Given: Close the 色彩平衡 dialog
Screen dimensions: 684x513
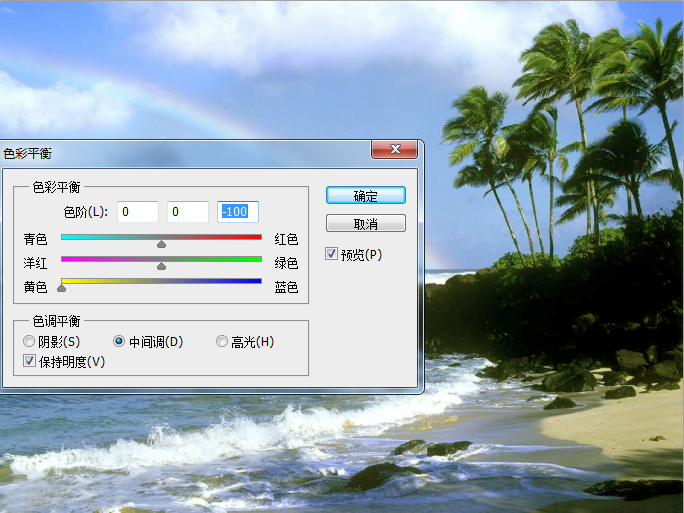Looking at the screenshot, I should click(394, 149).
